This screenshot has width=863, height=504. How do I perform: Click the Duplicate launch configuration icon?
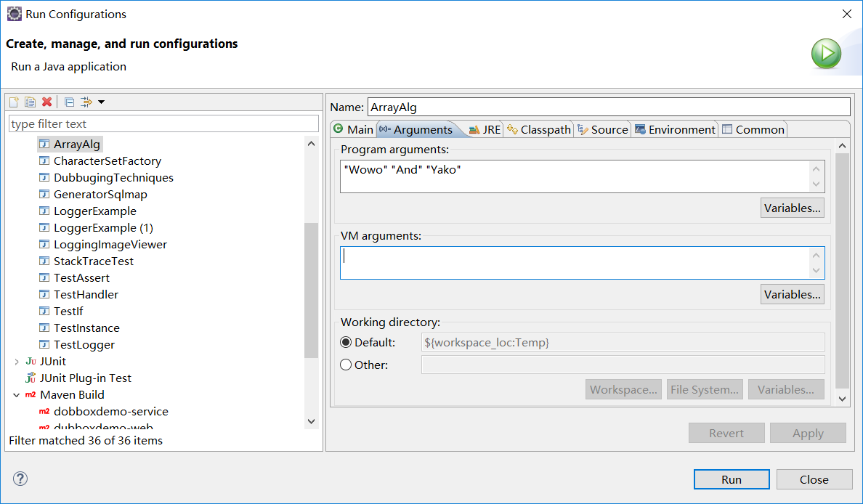(30, 102)
